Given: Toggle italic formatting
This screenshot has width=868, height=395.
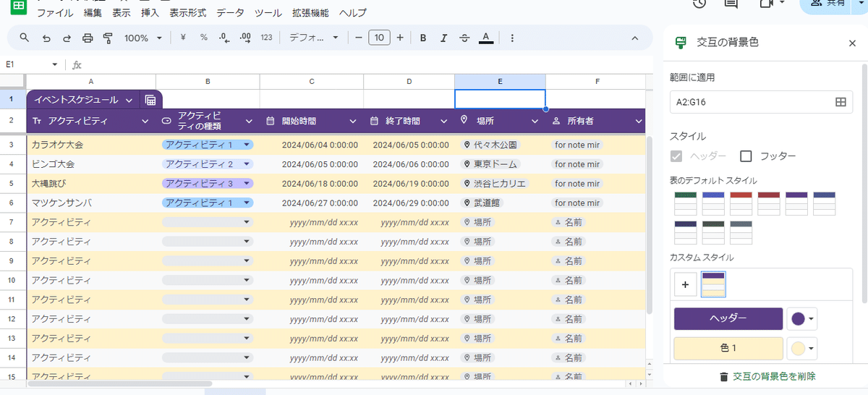Looking at the screenshot, I should pos(444,38).
